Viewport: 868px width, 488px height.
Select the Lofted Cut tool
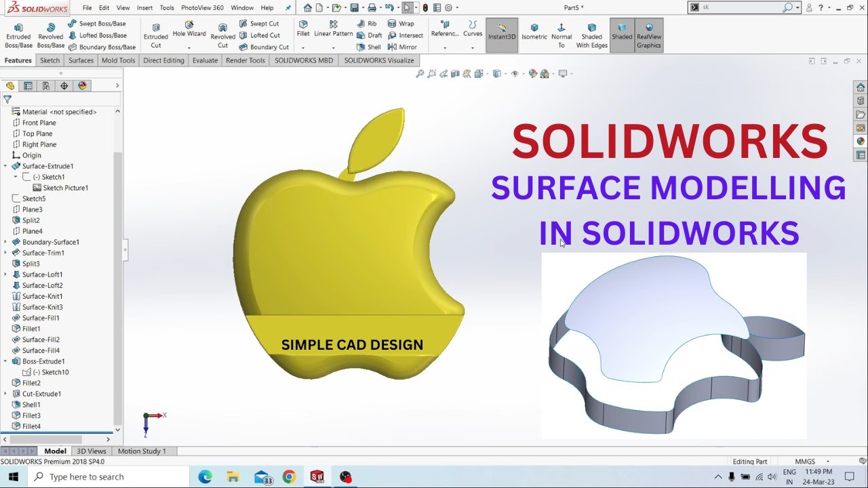point(259,35)
